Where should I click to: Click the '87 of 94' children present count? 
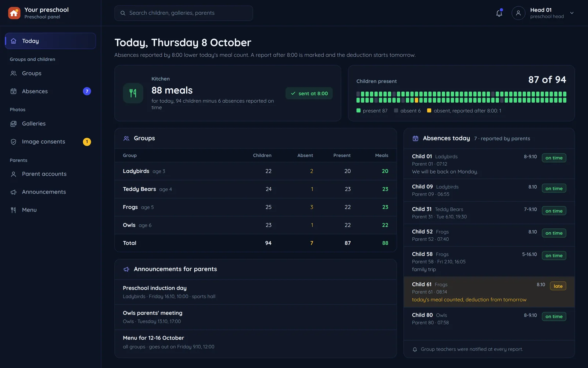[x=547, y=79]
